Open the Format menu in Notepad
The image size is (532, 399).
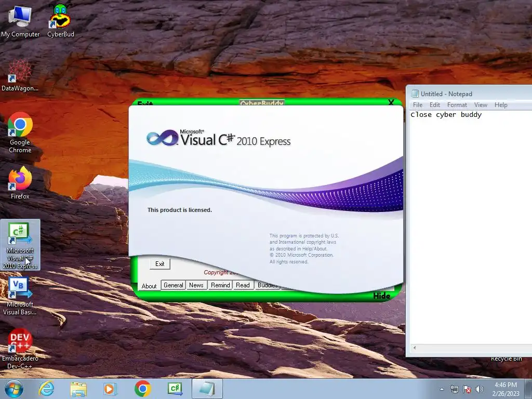tap(457, 105)
